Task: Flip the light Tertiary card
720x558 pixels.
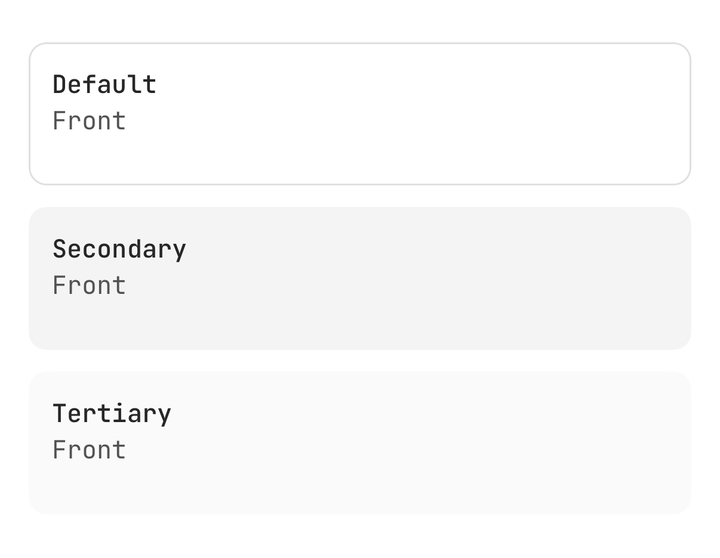Action: 360,443
